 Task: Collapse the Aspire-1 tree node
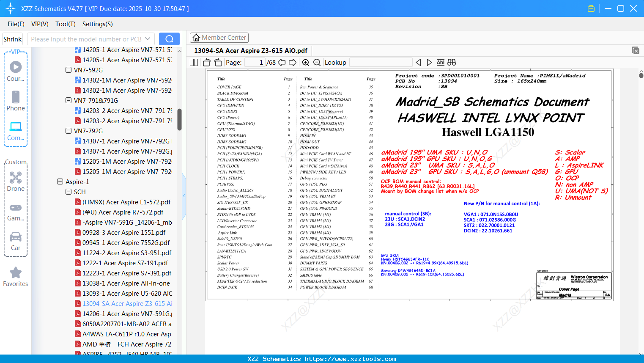pyautogui.click(x=60, y=182)
